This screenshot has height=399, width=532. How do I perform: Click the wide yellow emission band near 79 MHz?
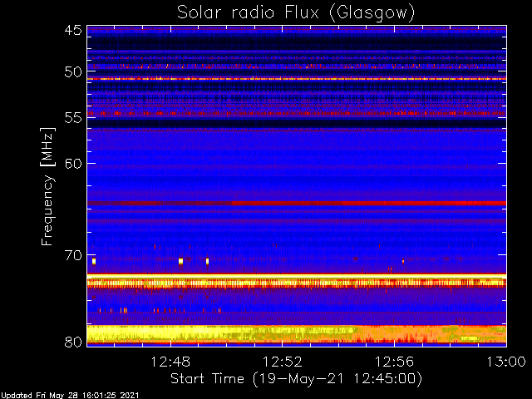click(297, 334)
